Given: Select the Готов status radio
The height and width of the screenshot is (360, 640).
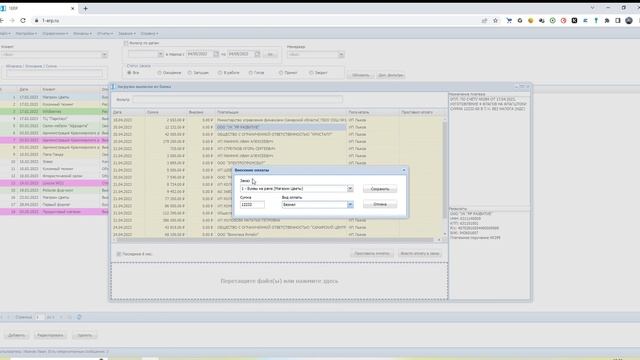Looking at the screenshot, I should click(x=251, y=73).
